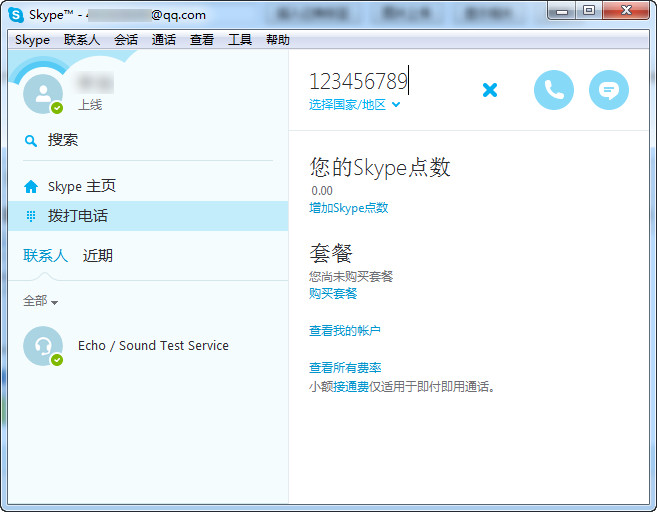The image size is (657, 512).
Task: Open the 工具 menu
Action: point(240,40)
